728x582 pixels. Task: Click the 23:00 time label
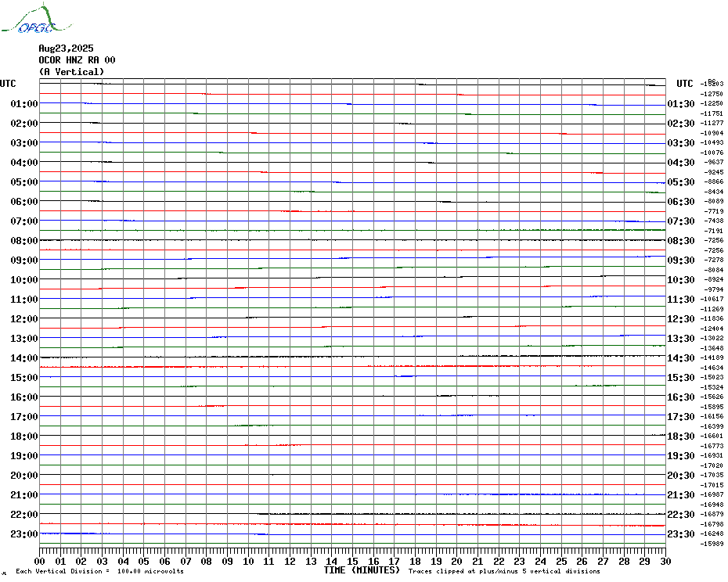coord(24,534)
